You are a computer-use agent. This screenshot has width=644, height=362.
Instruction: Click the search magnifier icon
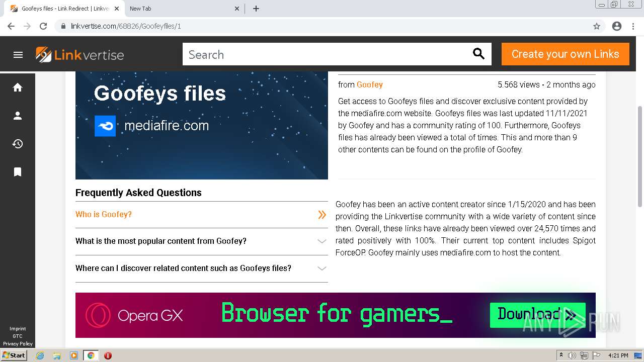(478, 54)
